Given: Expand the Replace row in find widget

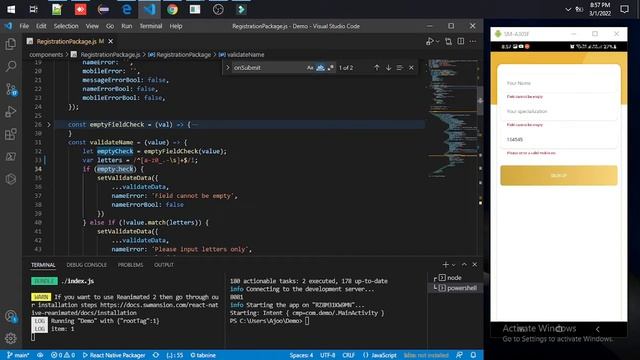Looking at the screenshot, I should click(228, 68).
